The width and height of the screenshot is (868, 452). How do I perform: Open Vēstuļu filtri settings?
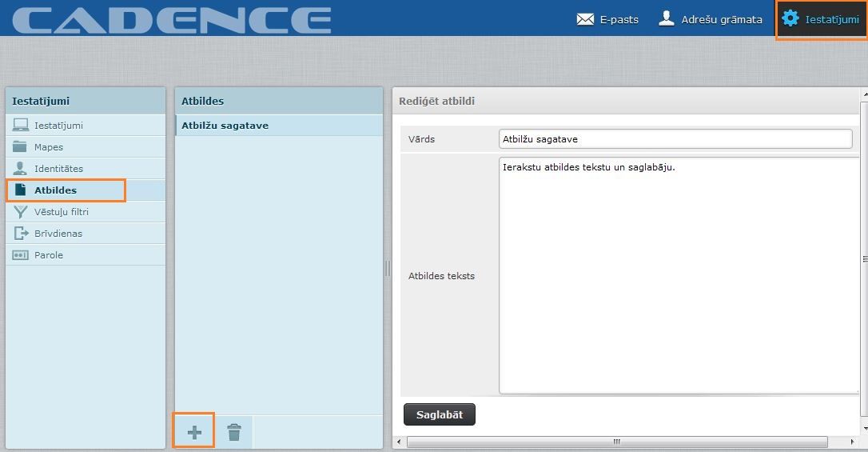[61, 212]
